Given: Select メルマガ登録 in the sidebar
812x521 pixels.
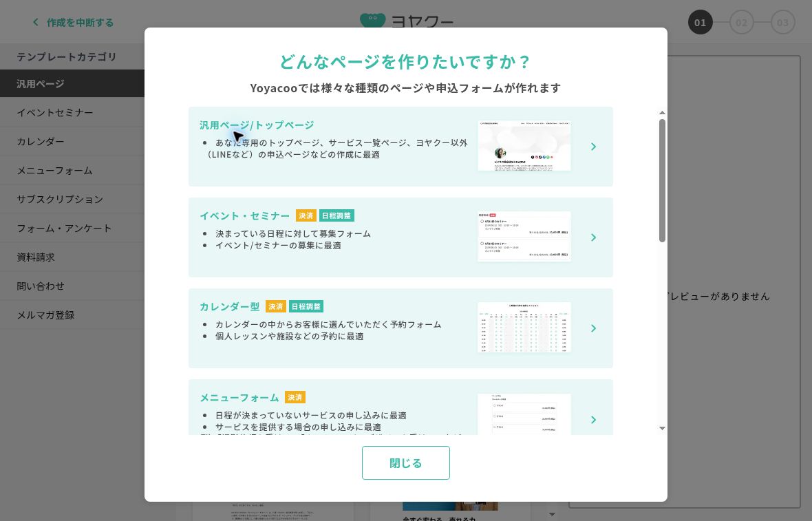Looking at the screenshot, I should [72, 315].
